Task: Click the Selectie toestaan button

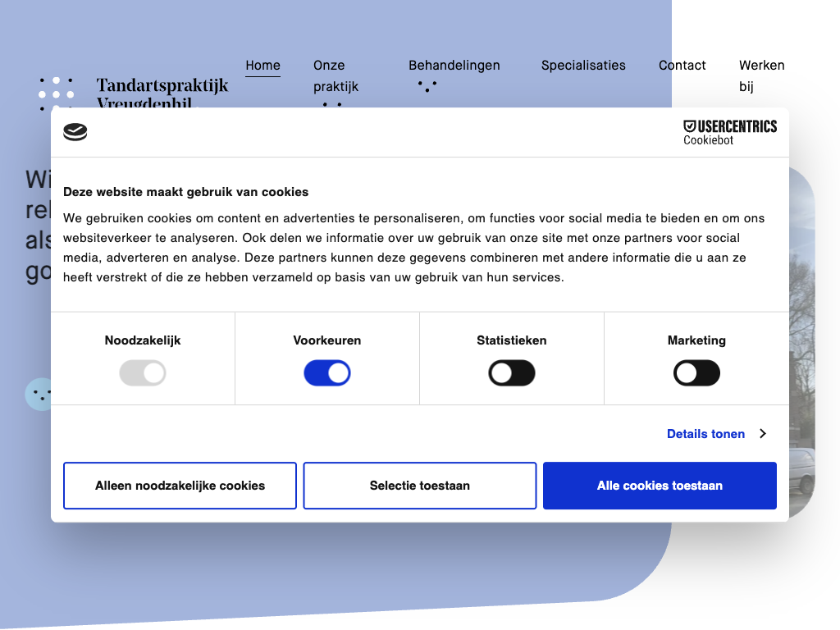Action: (x=420, y=486)
